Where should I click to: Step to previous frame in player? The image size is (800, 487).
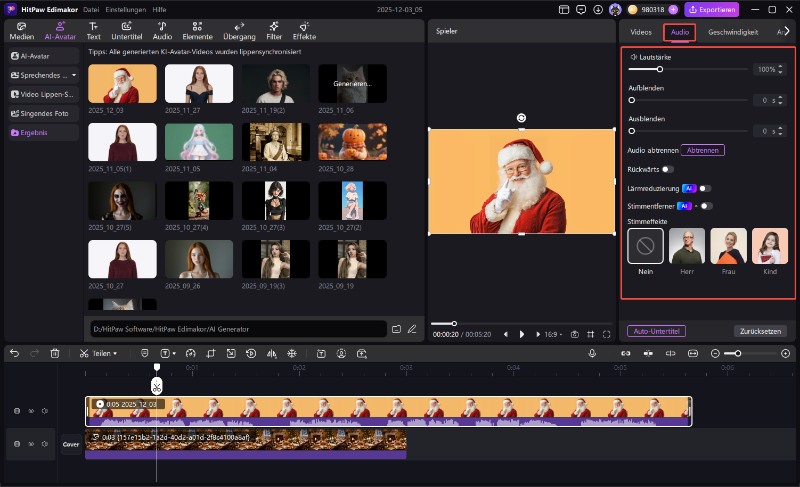click(x=506, y=335)
